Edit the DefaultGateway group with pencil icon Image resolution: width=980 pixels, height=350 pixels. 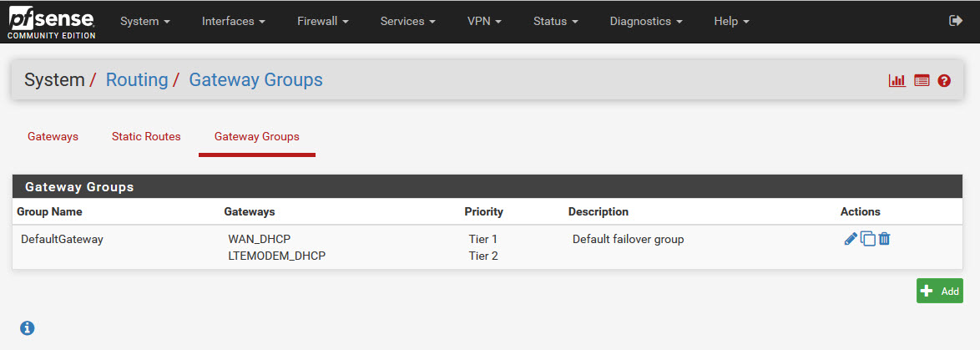(851, 239)
